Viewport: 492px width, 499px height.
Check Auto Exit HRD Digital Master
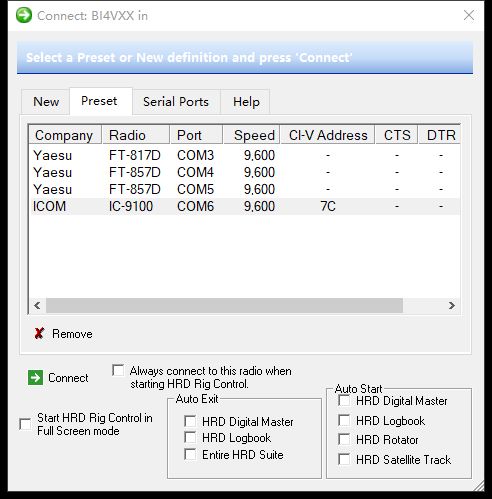(190, 421)
